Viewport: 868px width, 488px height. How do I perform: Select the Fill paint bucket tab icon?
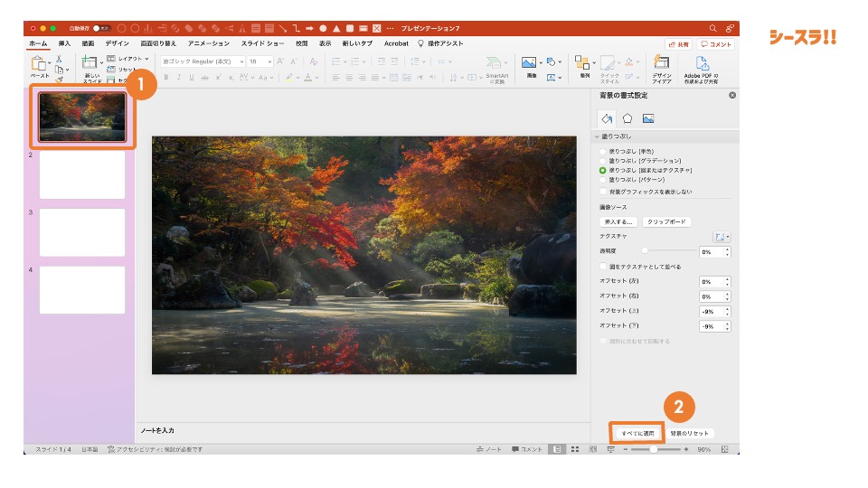tap(608, 118)
